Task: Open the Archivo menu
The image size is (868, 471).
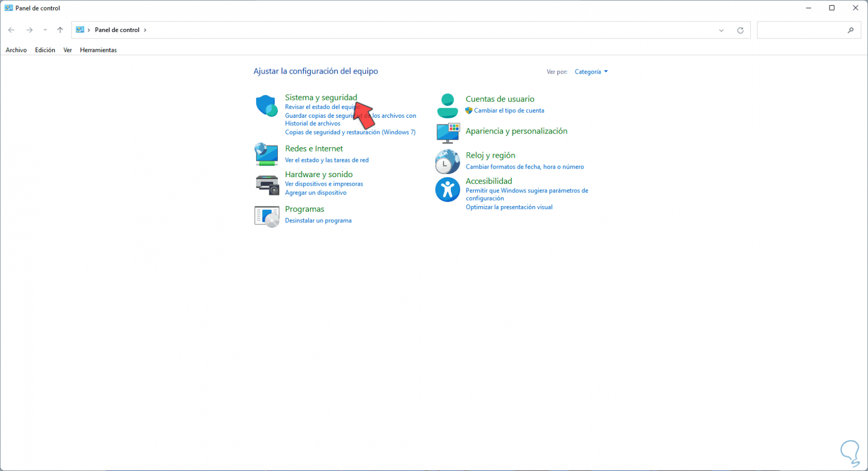Action: point(16,50)
